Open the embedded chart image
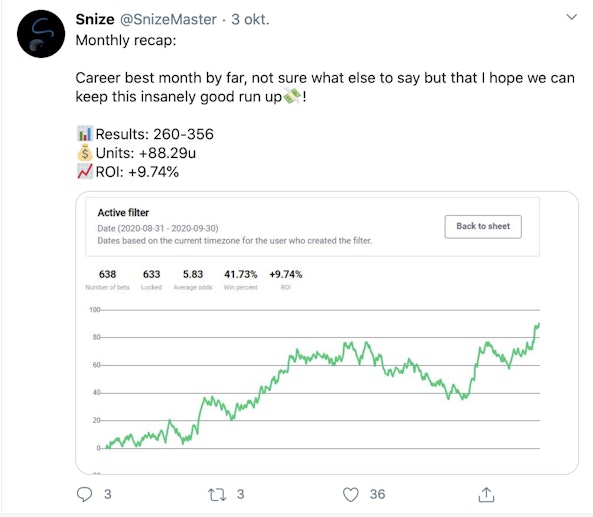This screenshot has width=593, height=517. point(327,332)
